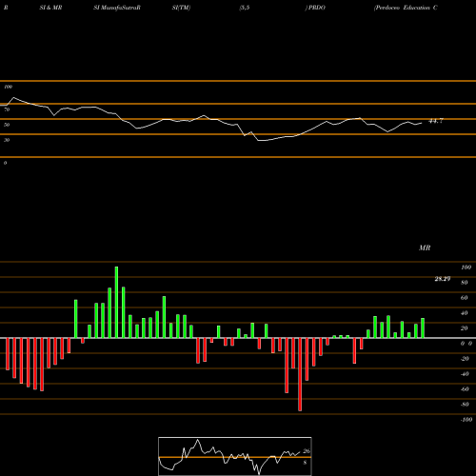Click the white RSI line end near 44.7
The height and width of the screenshot is (476, 476).
point(422,123)
